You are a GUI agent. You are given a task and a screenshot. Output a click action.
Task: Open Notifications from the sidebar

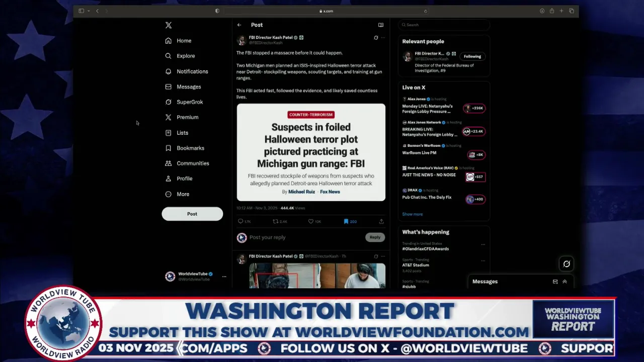coord(187,71)
